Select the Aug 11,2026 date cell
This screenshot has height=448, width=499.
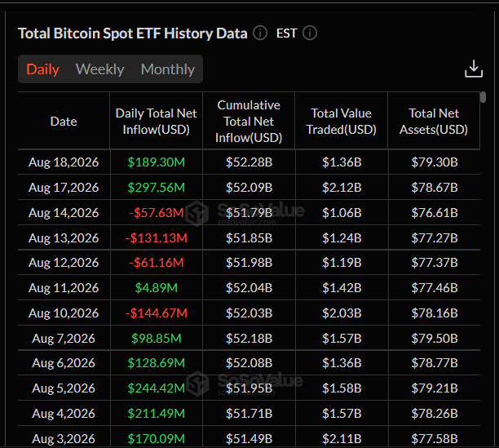[x=64, y=287]
